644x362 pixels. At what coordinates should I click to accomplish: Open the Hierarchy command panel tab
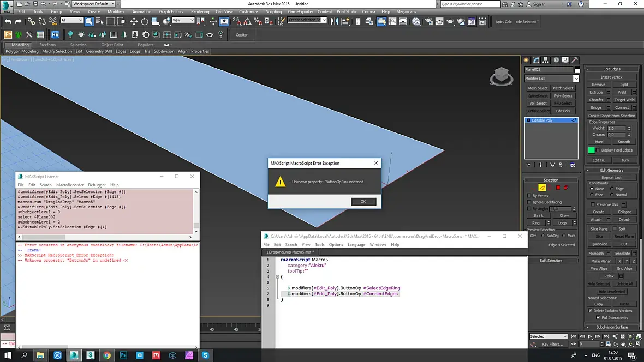(546, 60)
